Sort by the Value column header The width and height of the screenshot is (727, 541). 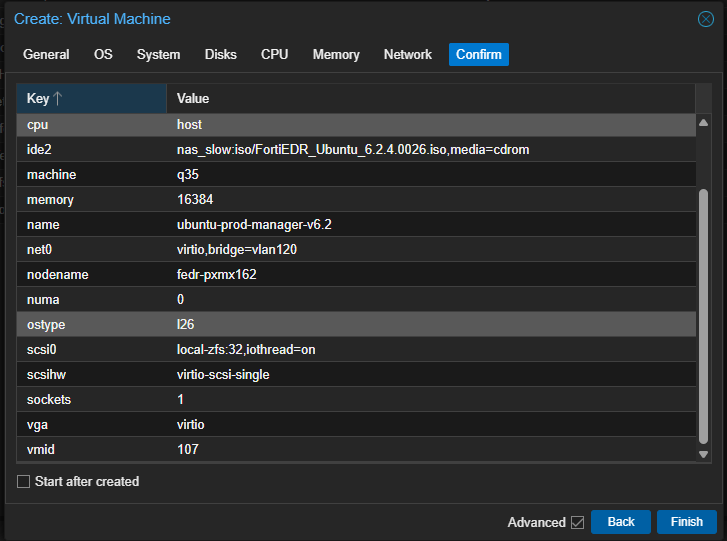430,99
